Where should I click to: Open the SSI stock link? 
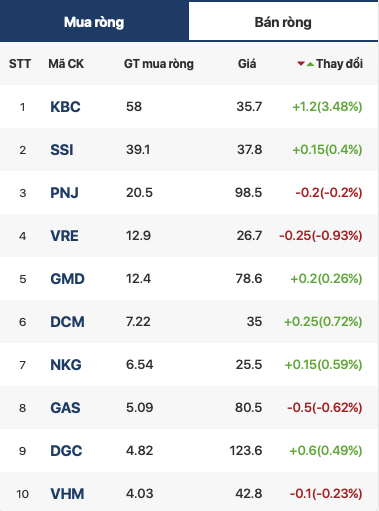[x=62, y=150]
